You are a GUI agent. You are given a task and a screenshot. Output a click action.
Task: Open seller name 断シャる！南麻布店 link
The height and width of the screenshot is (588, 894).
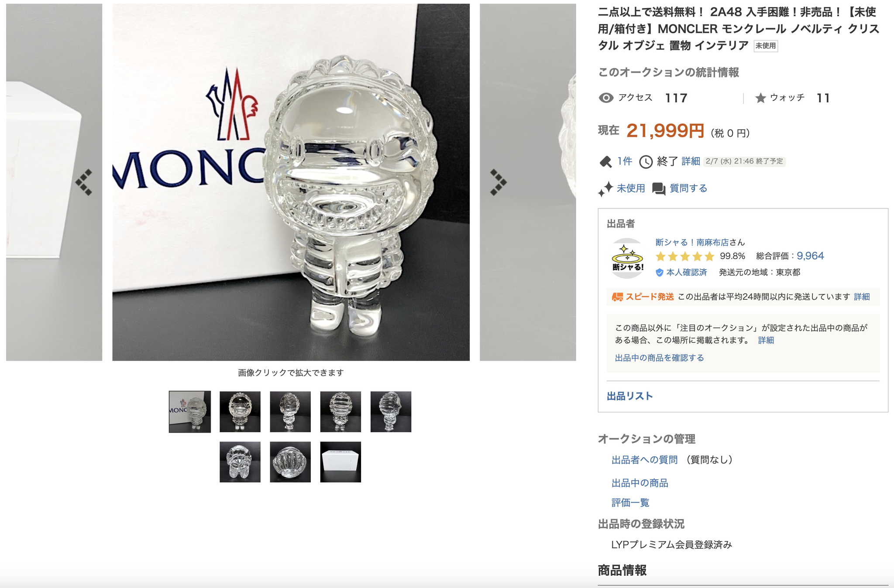[692, 242]
